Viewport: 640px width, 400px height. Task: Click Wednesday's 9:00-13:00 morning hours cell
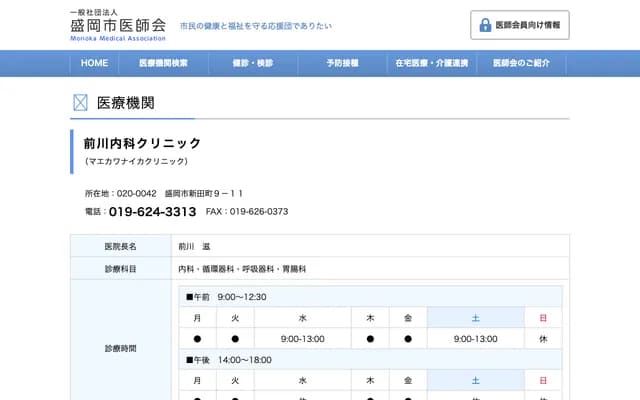pyautogui.click(x=302, y=339)
